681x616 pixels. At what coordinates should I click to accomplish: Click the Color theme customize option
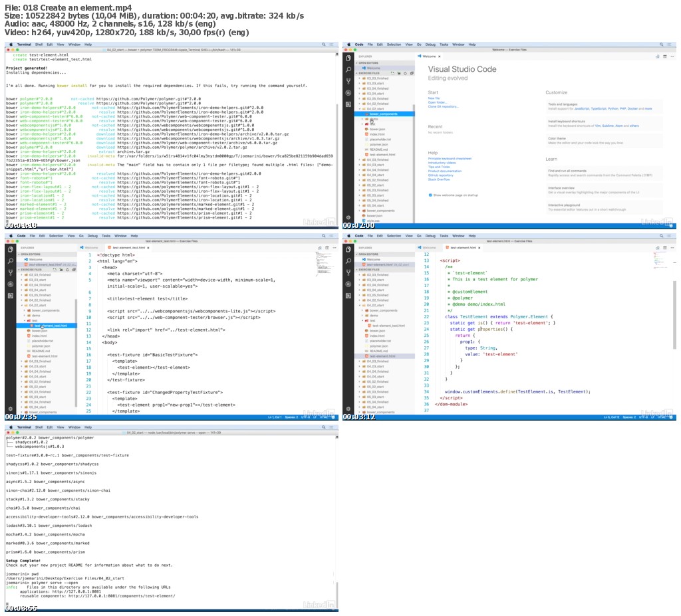tap(604, 141)
